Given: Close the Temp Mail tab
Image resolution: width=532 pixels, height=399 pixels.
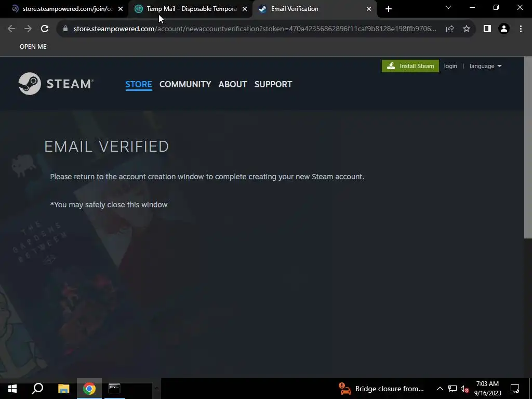Looking at the screenshot, I should [245, 9].
